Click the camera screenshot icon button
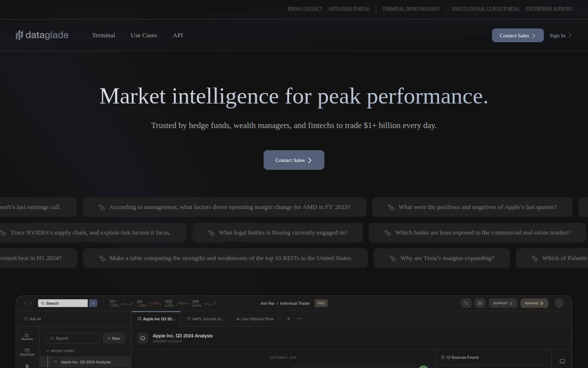The image size is (588, 368). (x=480, y=303)
